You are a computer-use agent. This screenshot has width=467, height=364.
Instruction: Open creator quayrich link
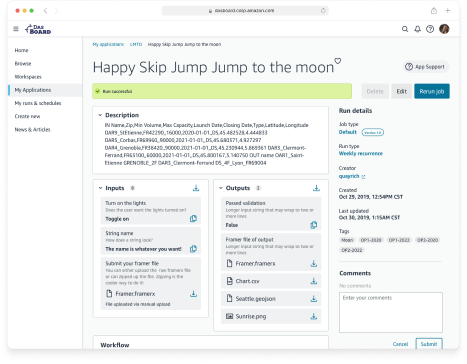pyautogui.click(x=349, y=176)
